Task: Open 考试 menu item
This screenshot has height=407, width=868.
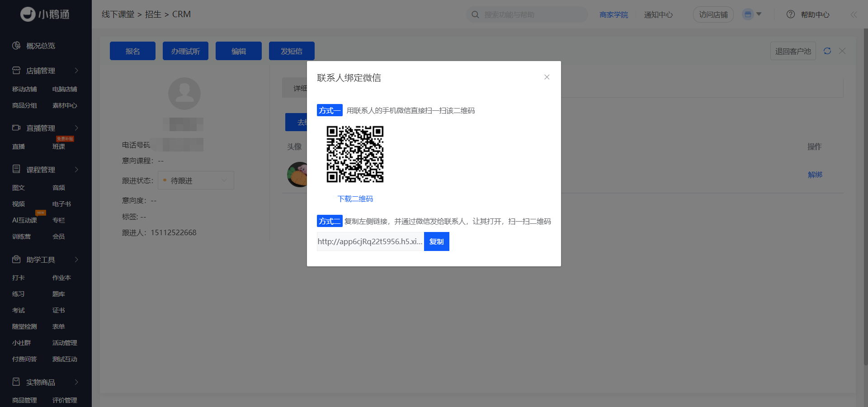Action: [19, 310]
